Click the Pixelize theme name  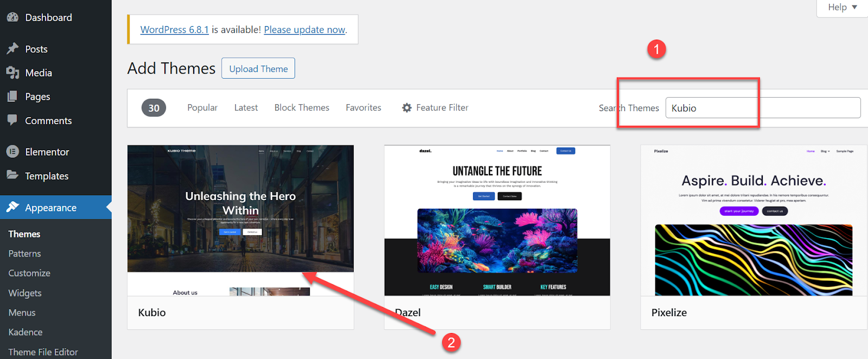click(669, 312)
